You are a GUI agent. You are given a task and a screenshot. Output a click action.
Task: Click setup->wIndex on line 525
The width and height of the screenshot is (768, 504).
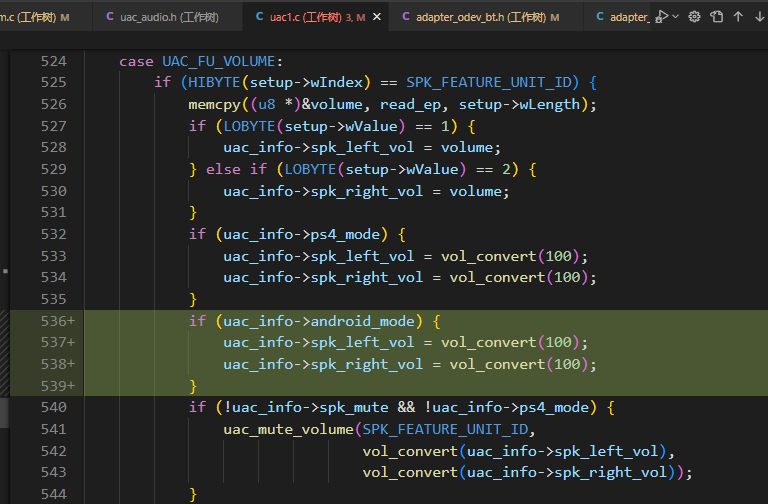pyautogui.click(x=306, y=82)
